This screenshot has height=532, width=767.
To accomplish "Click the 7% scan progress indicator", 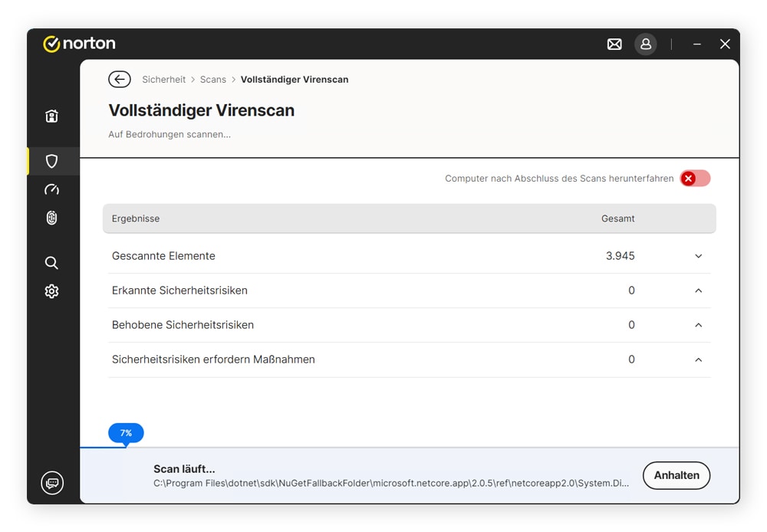I will (x=126, y=433).
